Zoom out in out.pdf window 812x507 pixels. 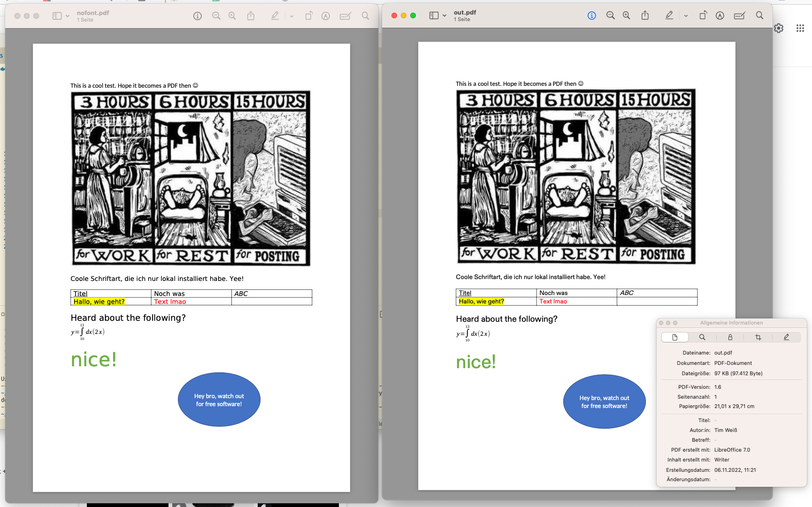pos(610,15)
